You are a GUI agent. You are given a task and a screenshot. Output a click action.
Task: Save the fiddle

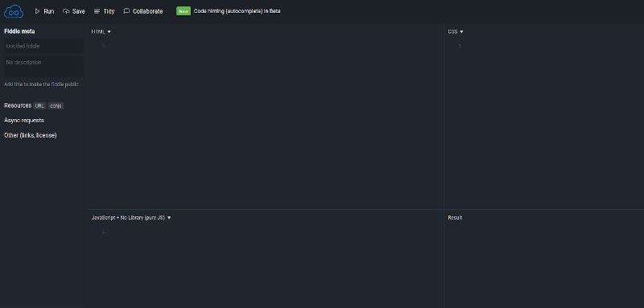pos(74,11)
